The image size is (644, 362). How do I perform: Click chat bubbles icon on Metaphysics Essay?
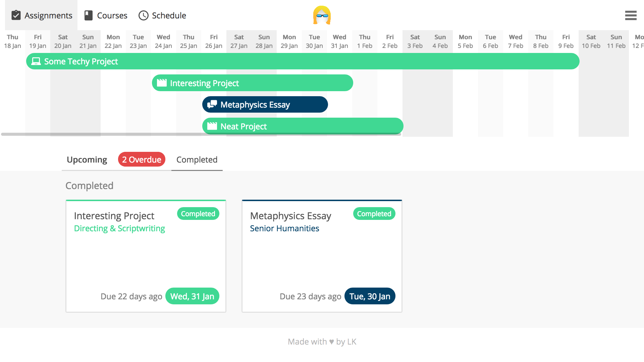[212, 105]
